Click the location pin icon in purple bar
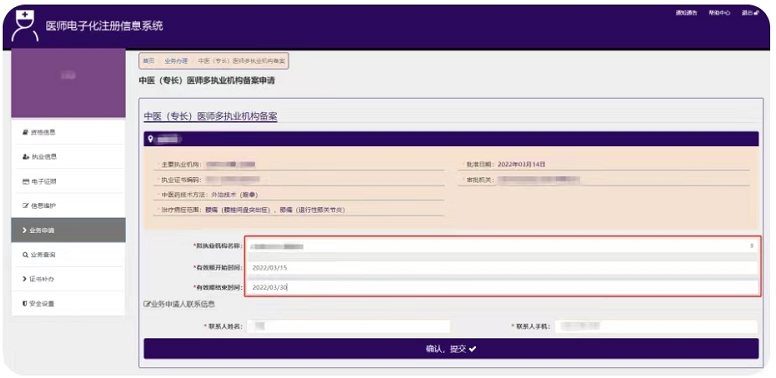Viewport: 776px width, 378px height. (x=150, y=139)
